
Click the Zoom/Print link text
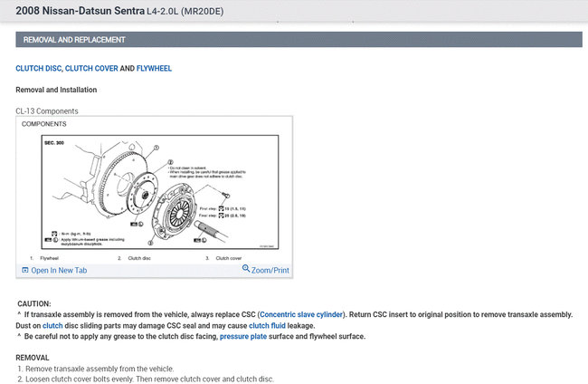pos(270,270)
